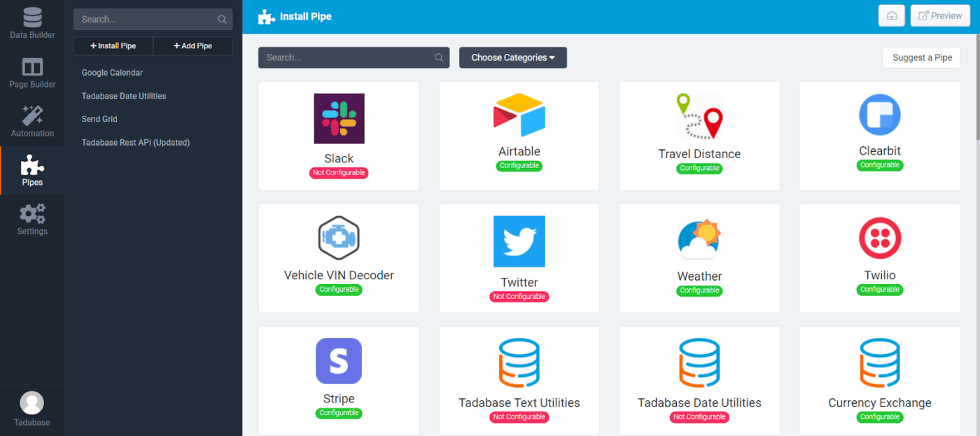Click the Currency Exchange Configurable badge
The height and width of the screenshot is (436, 980).
coord(880,417)
